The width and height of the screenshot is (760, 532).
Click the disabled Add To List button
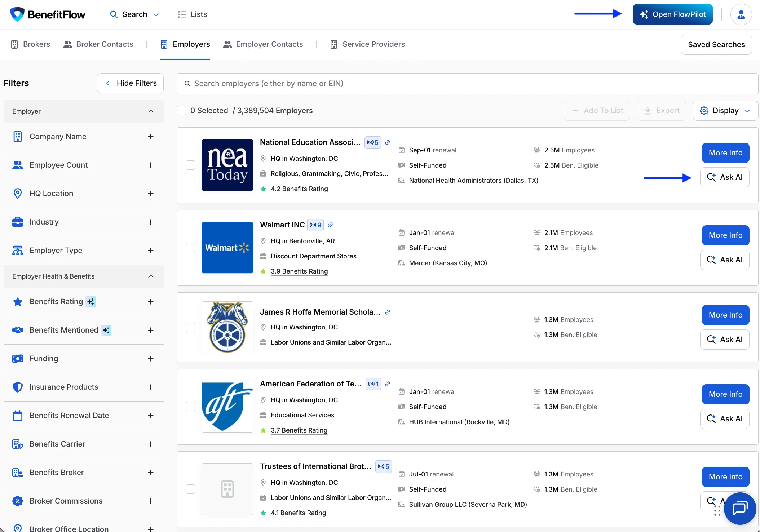[597, 111]
